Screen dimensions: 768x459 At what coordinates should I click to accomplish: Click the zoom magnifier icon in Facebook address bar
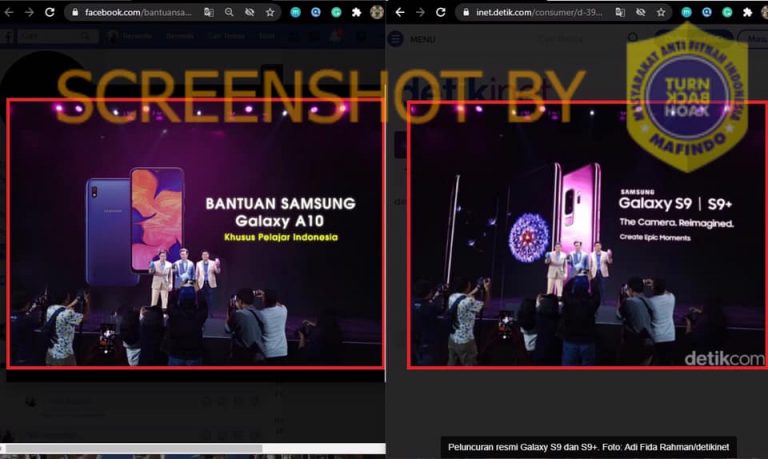click(x=229, y=12)
